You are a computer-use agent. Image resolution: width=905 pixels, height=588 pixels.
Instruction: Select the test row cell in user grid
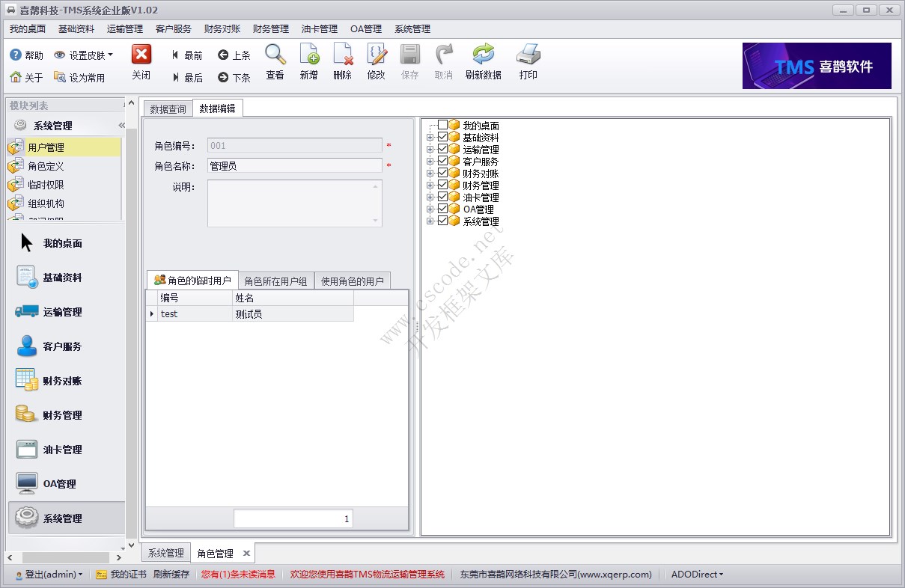[x=195, y=314]
